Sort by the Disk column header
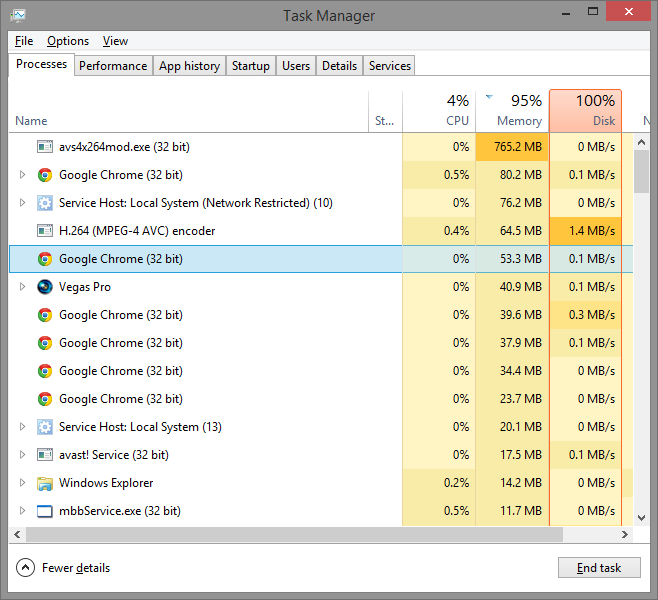Screen dimensions: 658x600 (585, 111)
